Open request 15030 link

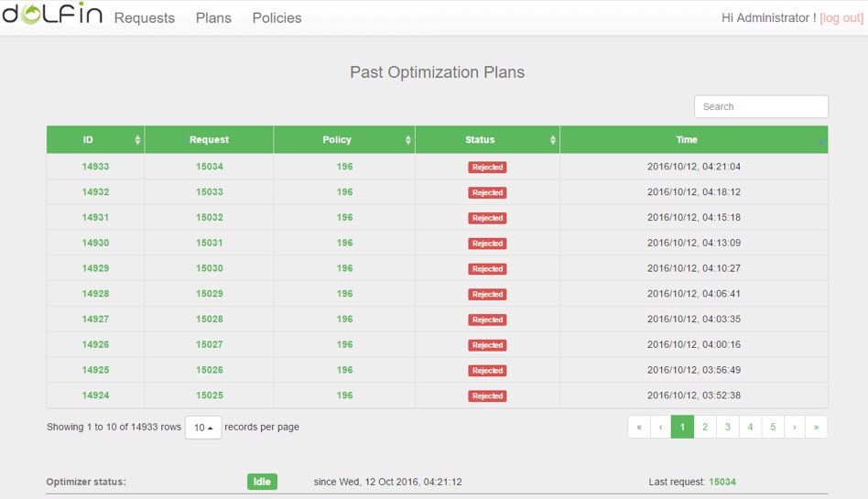click(x=209, y=268)
